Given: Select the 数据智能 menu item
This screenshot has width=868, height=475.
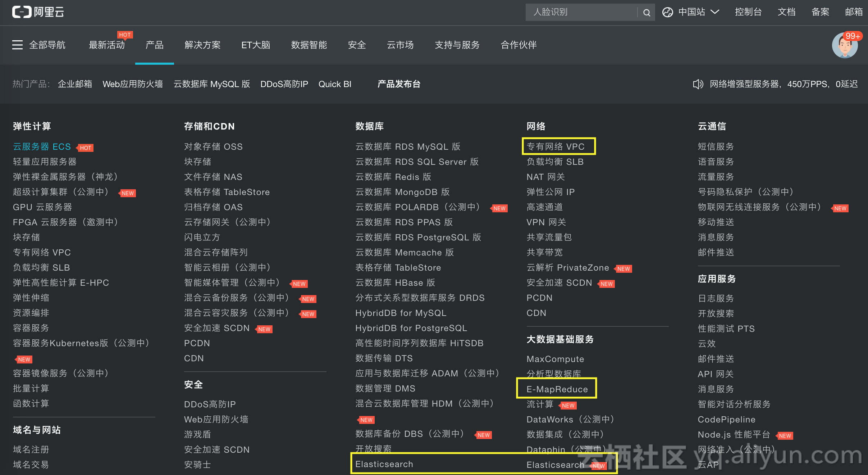Looking at the screenshot, I should (309, 45).
